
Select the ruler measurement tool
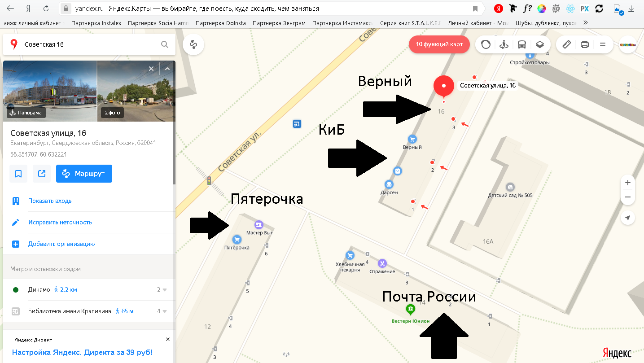tap(566, 44)
